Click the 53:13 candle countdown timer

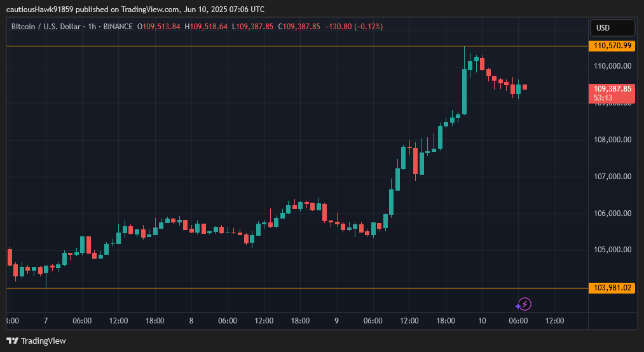tap(603, 98)
